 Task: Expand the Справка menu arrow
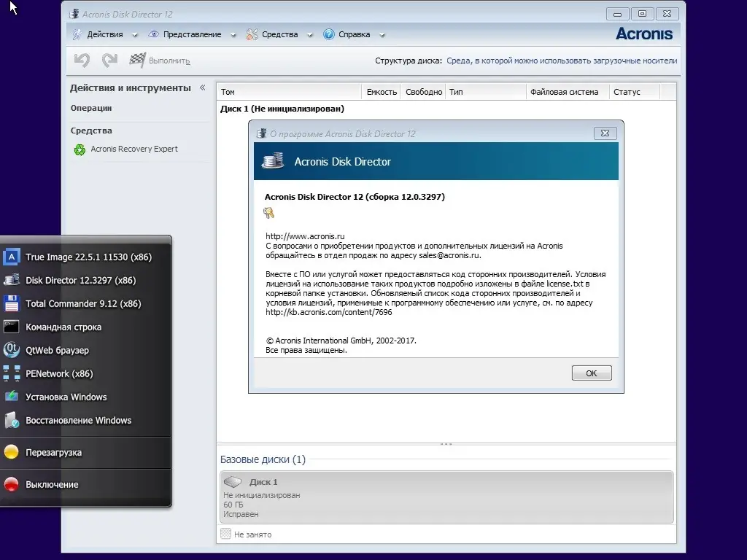point(382,35)
